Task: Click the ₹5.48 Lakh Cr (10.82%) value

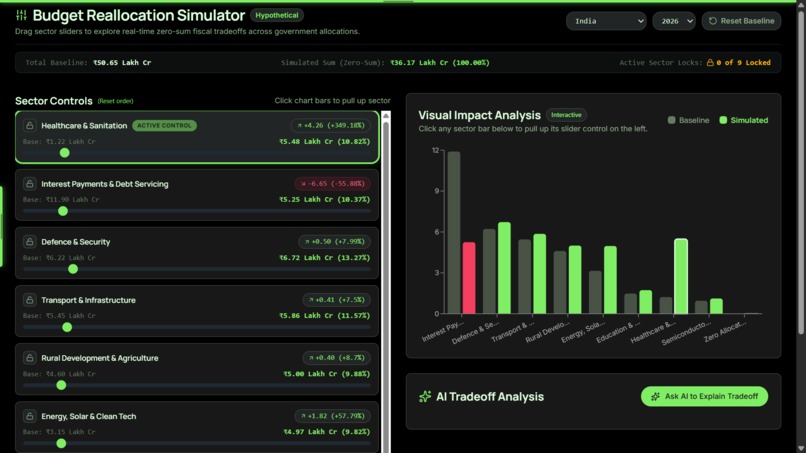Action: click(324, 141)
